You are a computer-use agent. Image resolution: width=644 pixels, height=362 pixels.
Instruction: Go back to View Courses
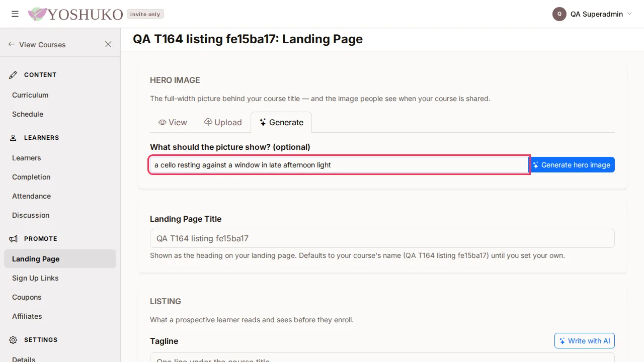(x=37, y=45)
